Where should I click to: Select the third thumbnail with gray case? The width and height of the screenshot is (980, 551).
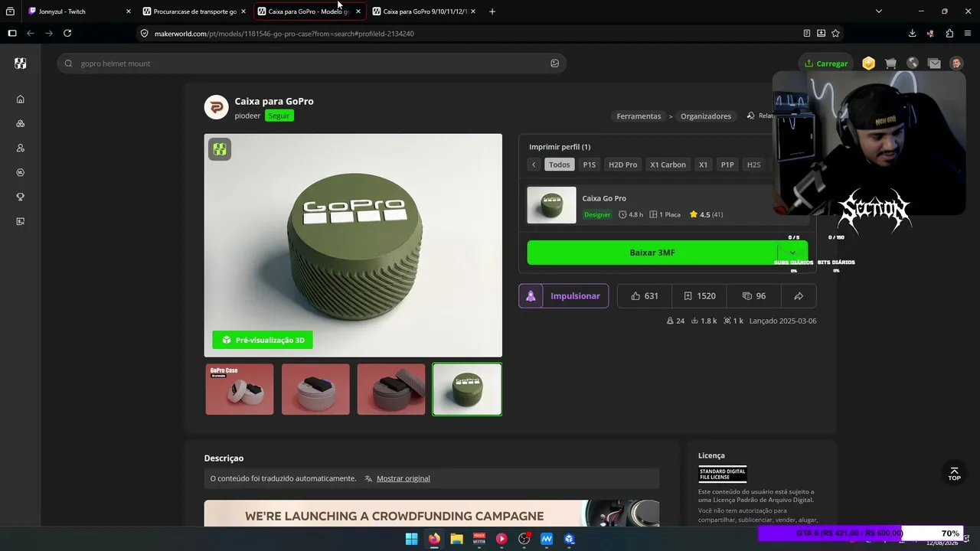pyautogui.click(x=391, y=390)
